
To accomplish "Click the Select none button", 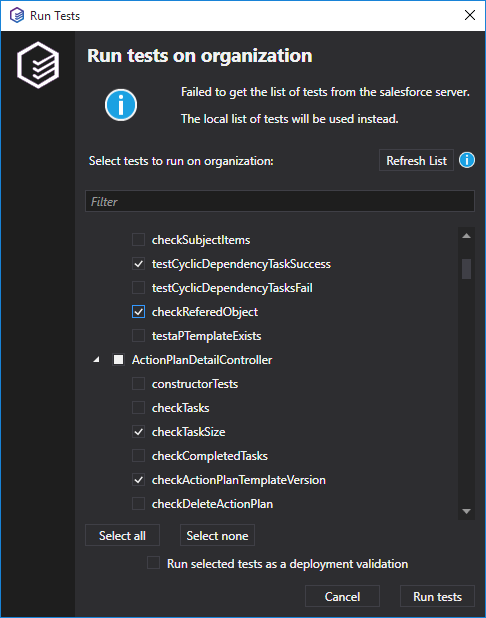I will pyautogui.click(x=217, y=536).
